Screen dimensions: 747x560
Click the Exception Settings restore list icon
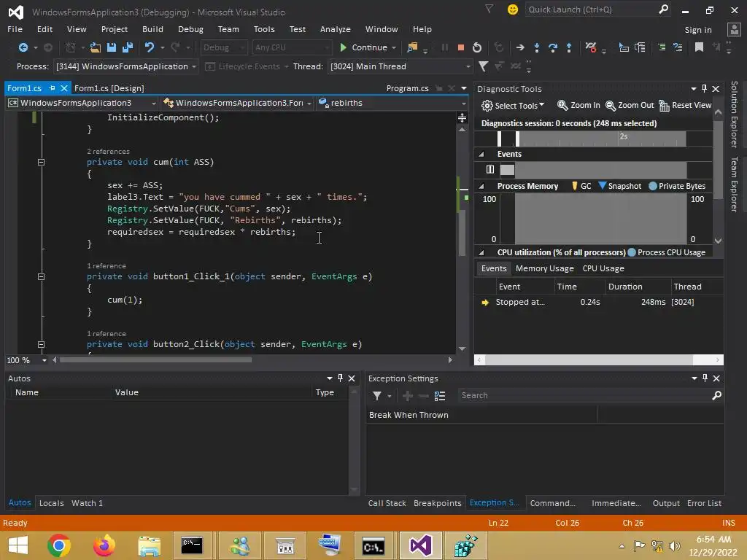(440, 396)
